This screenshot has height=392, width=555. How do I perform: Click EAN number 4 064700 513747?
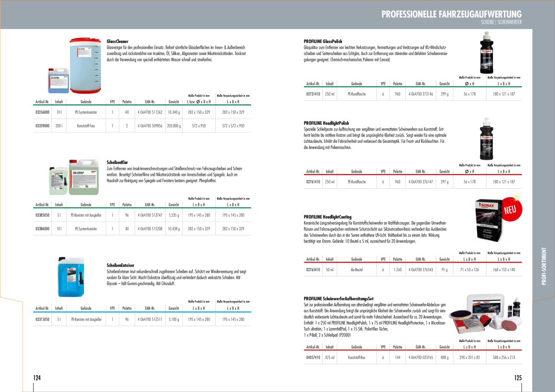[150, 215]
